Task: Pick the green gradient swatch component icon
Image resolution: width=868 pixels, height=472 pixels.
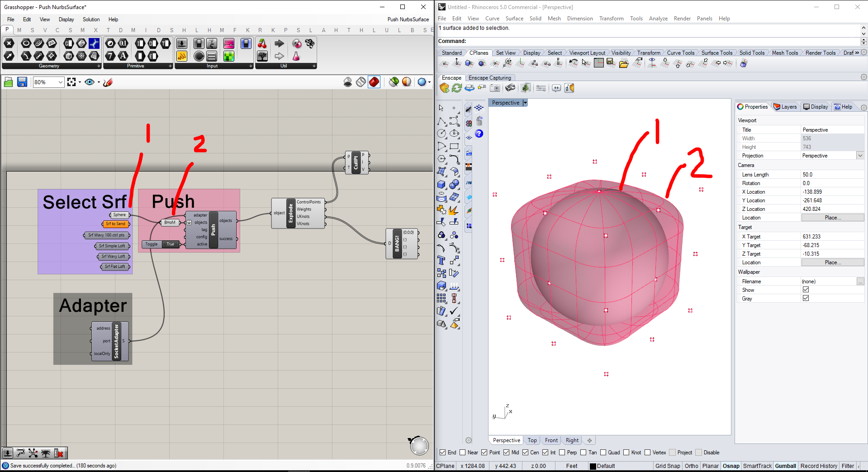Action: (229, 56)
